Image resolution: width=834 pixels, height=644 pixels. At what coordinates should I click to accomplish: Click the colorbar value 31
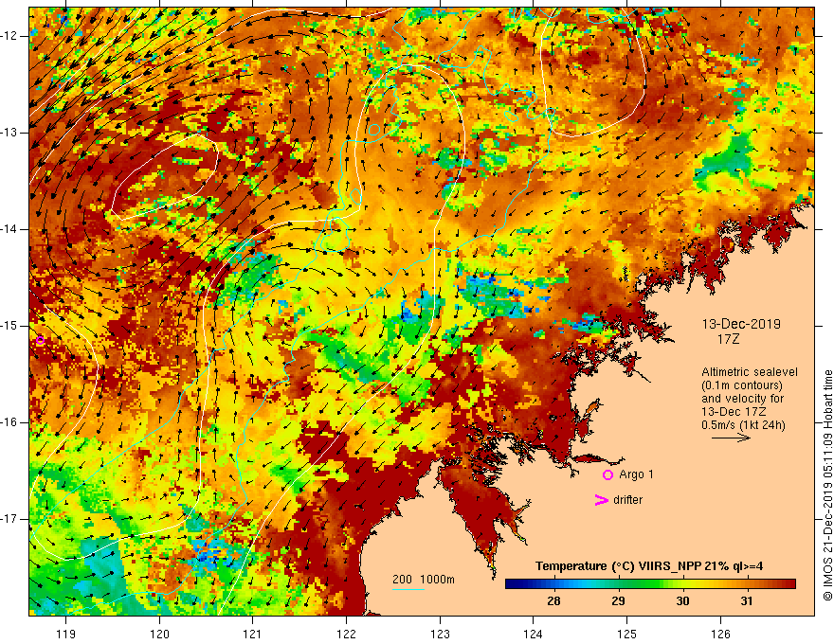point(747,601)
